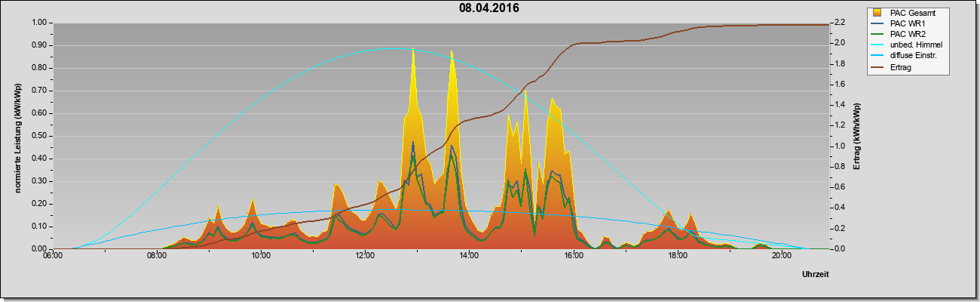
Task: Click the right Ertrag (kWh/kWp) axis title
Action: coord(858,136)
